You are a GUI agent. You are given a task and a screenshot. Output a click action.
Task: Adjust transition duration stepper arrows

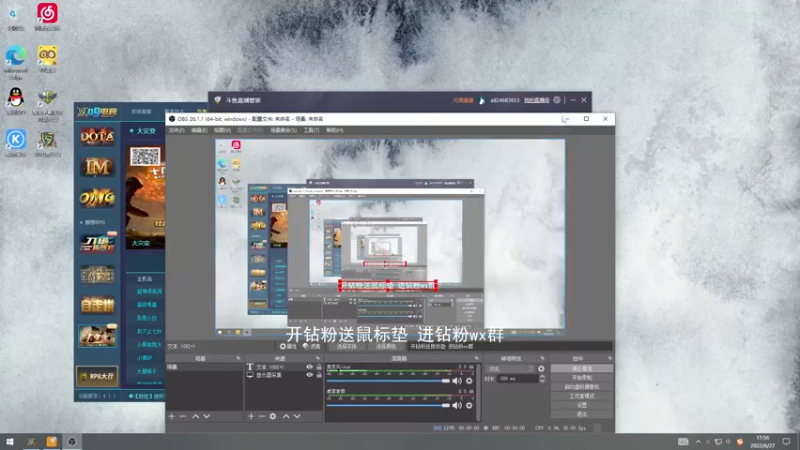pos(542,379)
